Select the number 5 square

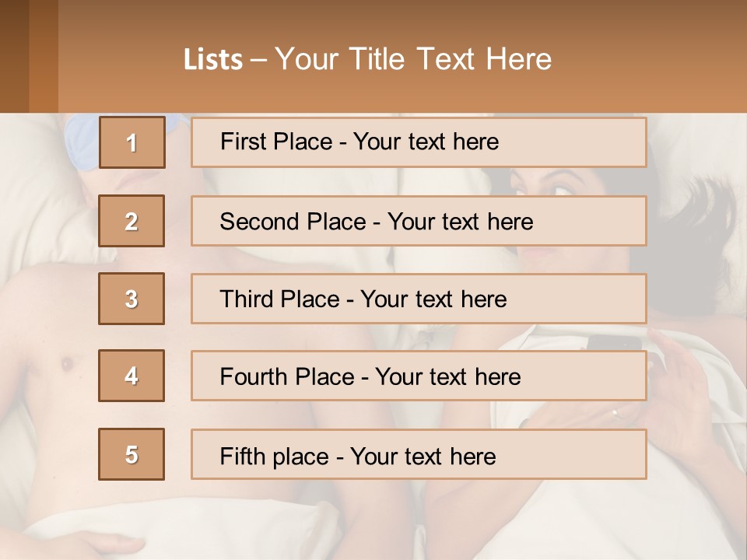(x=132, y=454)
